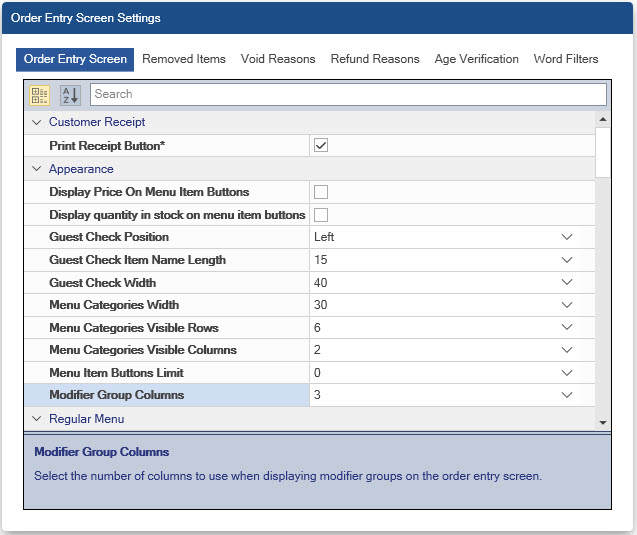Open Modifier Group Columns dropdown
Screen dimensions: 637x535
[x=566, y=395]
